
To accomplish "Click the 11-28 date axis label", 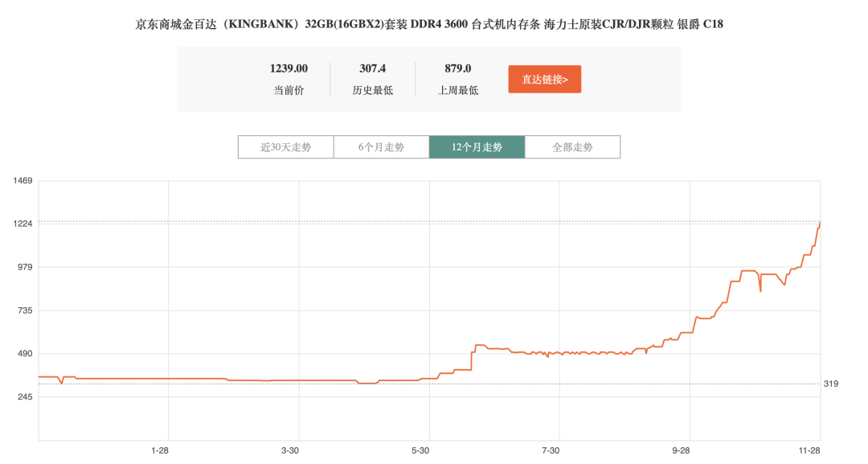I will [x=809, y=450].
